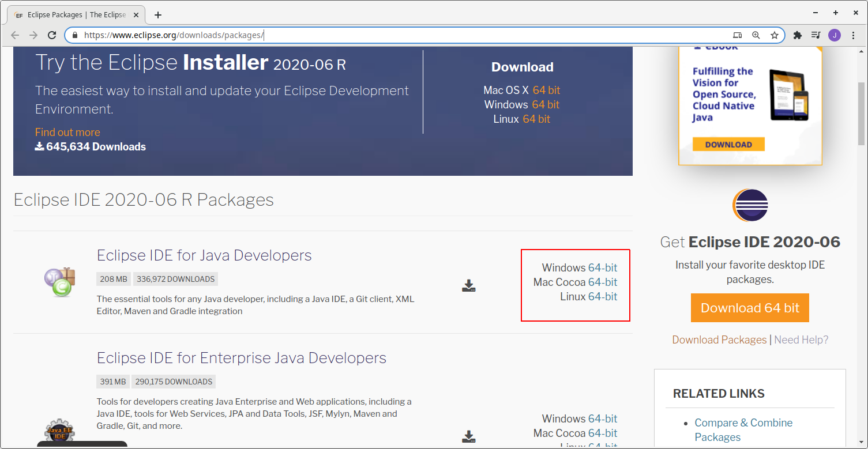Click the page vertical scrollbar
Viewport: 868px width, 449px height.
point(862,115)
